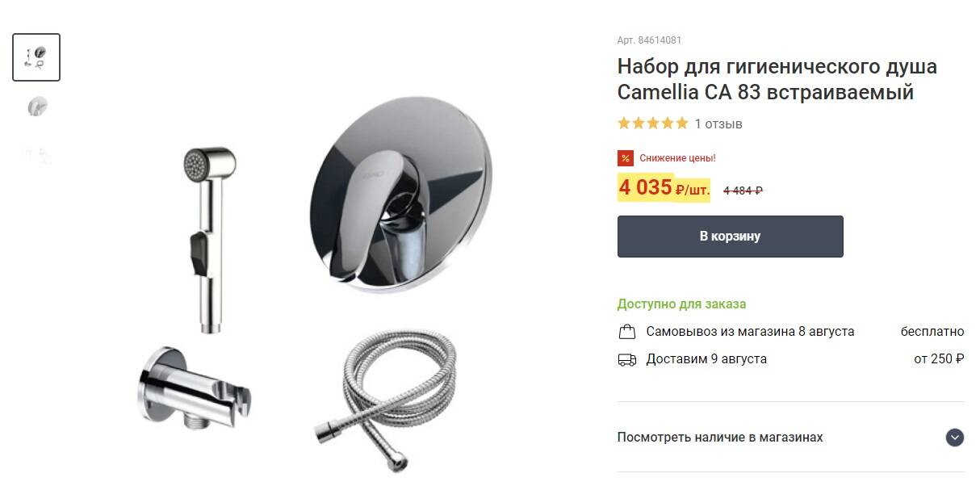Screen dimensions: 980x486
Task: Select the third faded product thumbnail
Action: coord(36,154)
